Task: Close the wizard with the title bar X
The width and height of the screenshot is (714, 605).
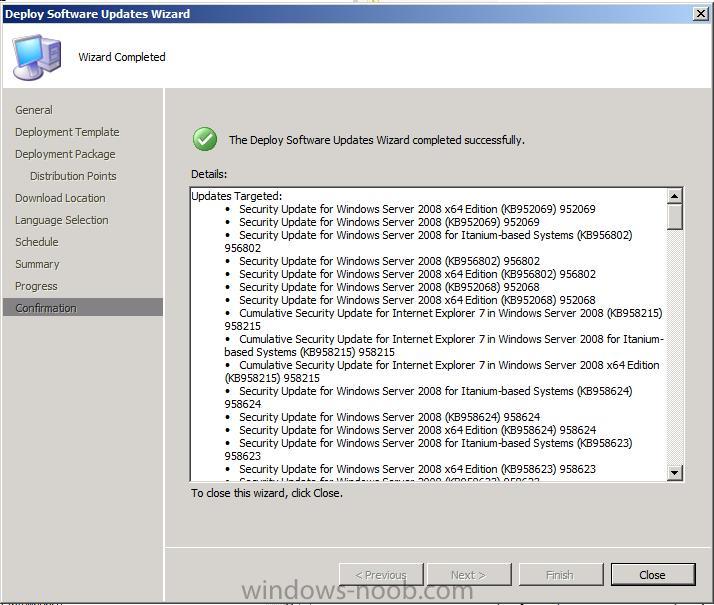Action: pos(701,14)
